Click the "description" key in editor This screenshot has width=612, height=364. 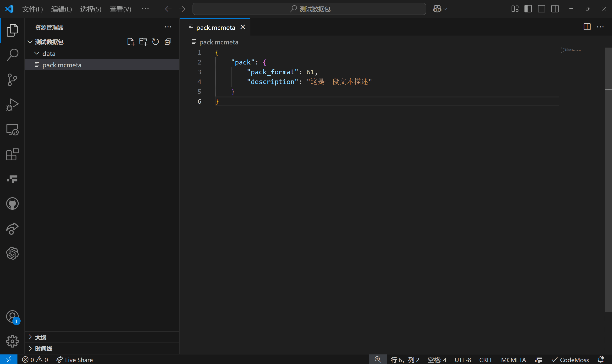(x=272, y=82)
